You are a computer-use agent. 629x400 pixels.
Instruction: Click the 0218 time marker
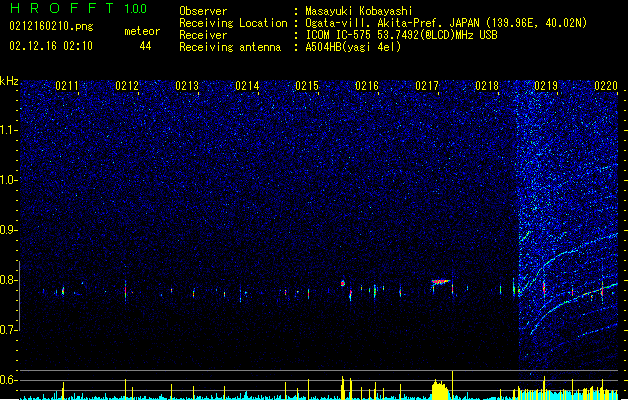pos(487,86)
